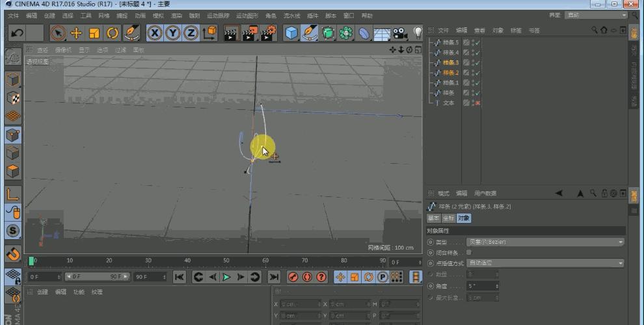
Task: Toggle red cross enable state for 文本
Action: (x=477, y=103)
